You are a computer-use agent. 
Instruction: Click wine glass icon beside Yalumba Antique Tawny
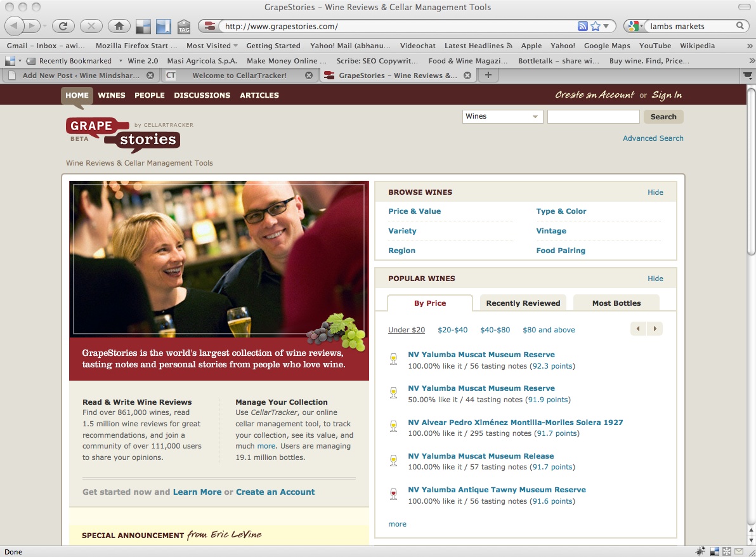[x=393, y=494]
